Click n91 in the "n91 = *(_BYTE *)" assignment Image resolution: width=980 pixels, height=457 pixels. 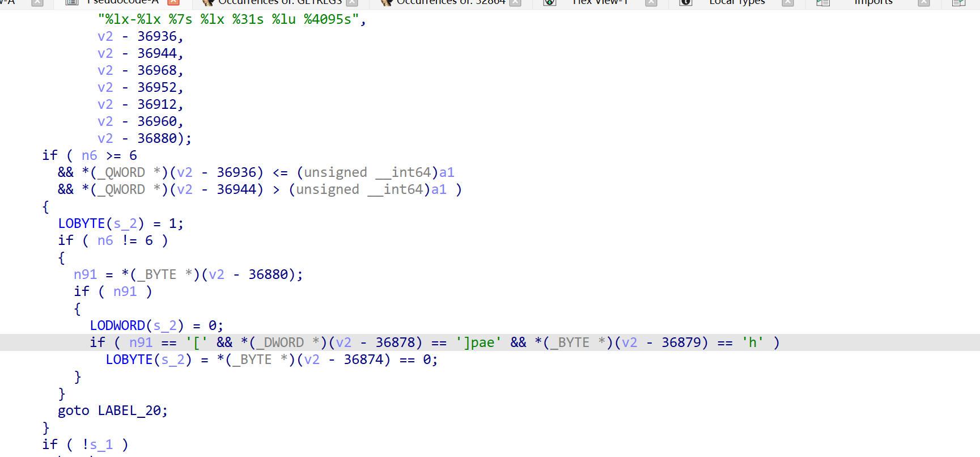[x=86, y=274]
